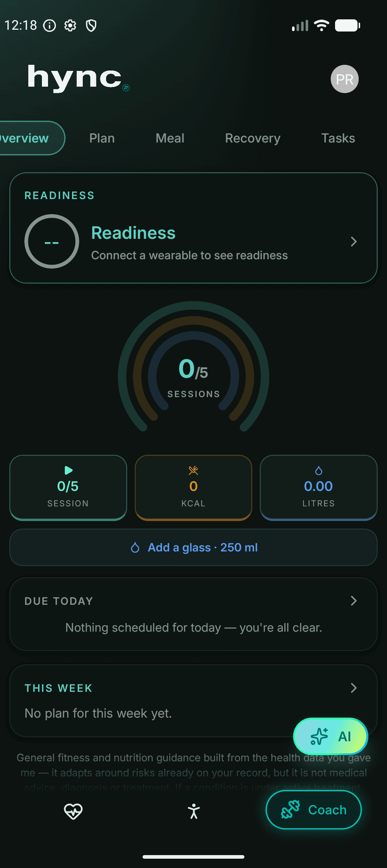
Task: Tap the hync logo
Action: (x=78, y=78)
